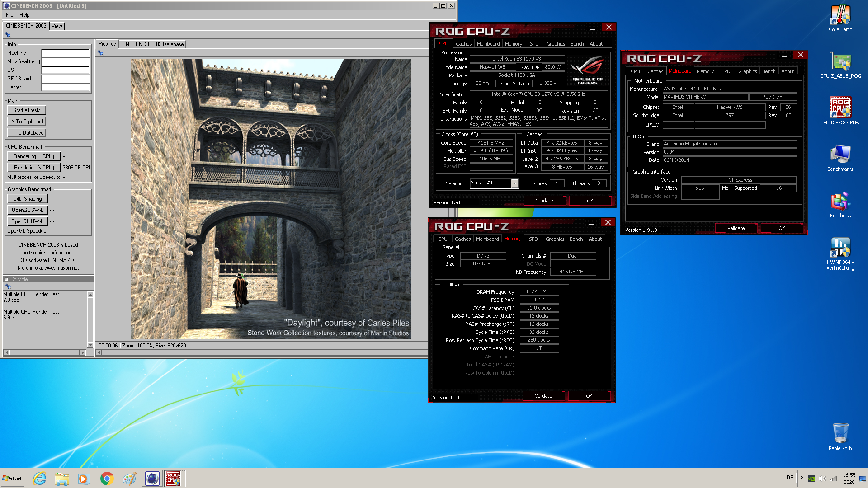Open Paint from the taskbar
The height and width of the screenshot is (488, 868).
tap(129, 479)
